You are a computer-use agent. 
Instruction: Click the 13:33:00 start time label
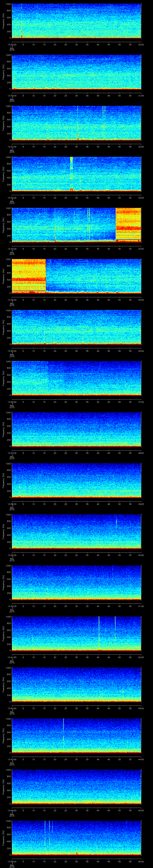(12, 249)
